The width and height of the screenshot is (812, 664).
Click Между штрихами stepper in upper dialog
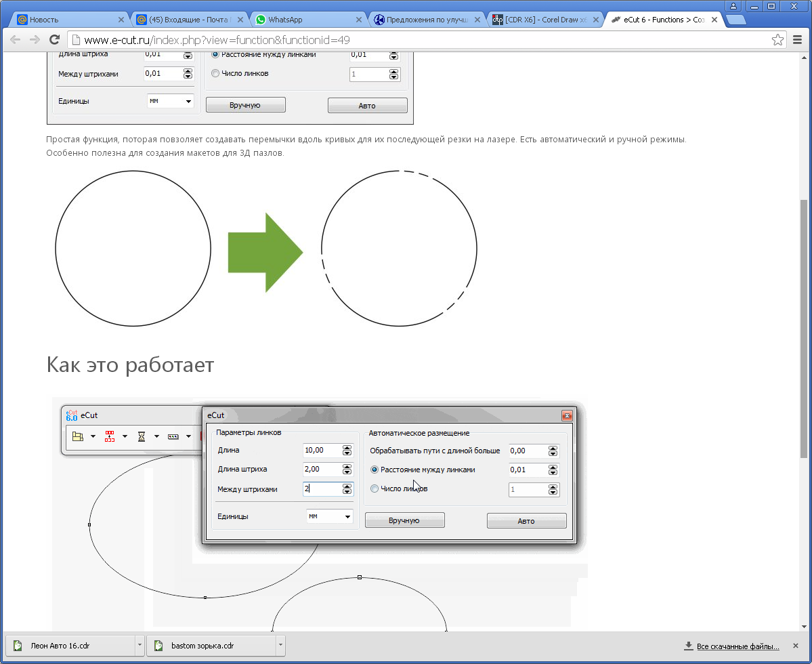click(x=188, y=74)
